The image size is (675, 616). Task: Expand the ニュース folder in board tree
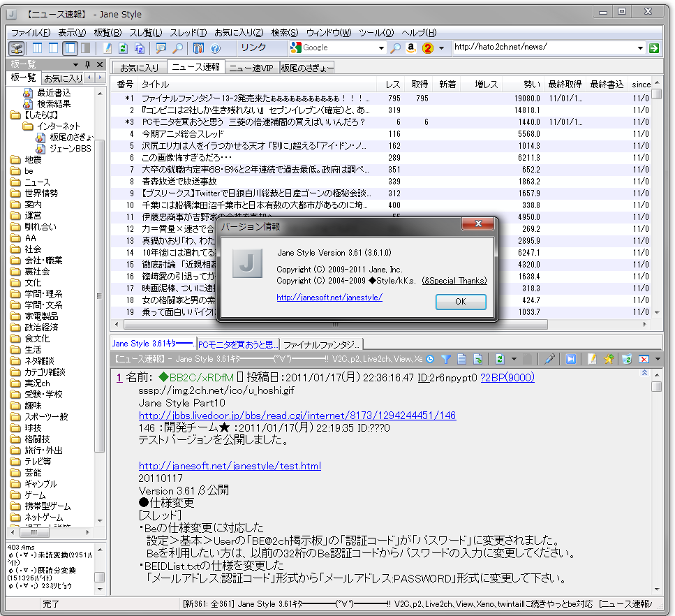click(37, 182)
